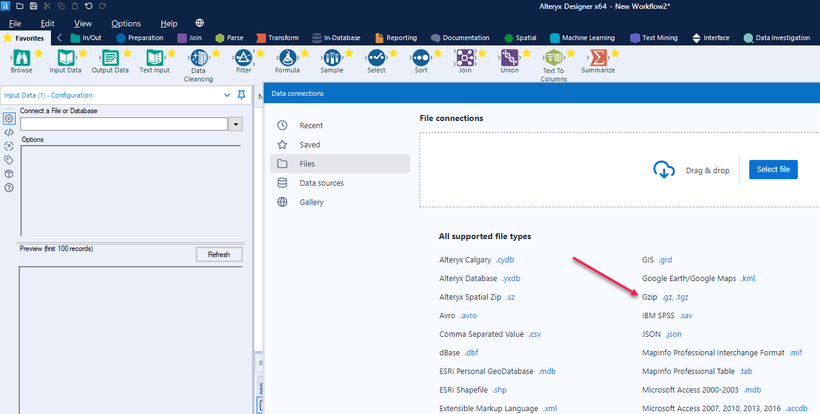Select the Input Data tool icon
Image resolution: width=820 pixels, height=414 pixels.
click(65, 58)
